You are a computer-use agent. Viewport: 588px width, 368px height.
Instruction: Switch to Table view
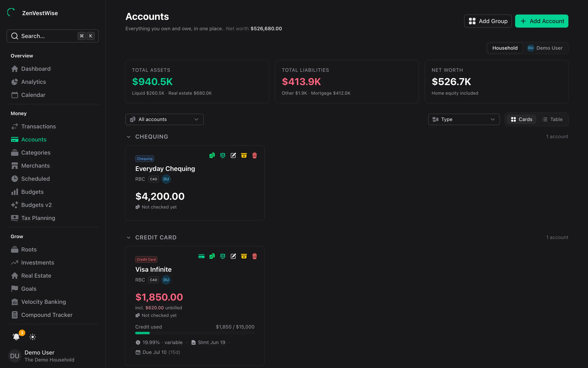pos(552,120)
